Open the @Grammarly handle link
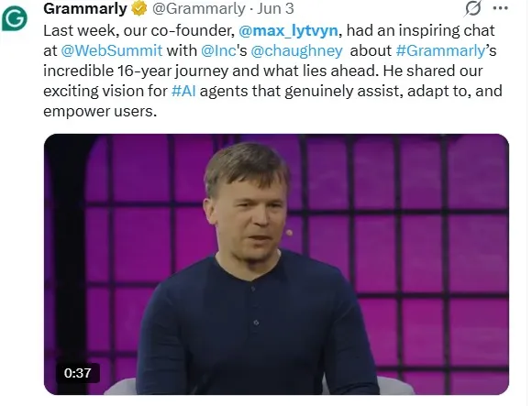This screenshot has width=532, height=406. click(x=198, y=9)
